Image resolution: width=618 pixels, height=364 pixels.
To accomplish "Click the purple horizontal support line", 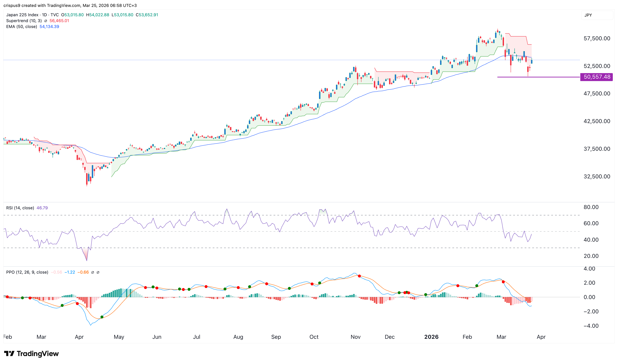I will [x=552, y=77].
